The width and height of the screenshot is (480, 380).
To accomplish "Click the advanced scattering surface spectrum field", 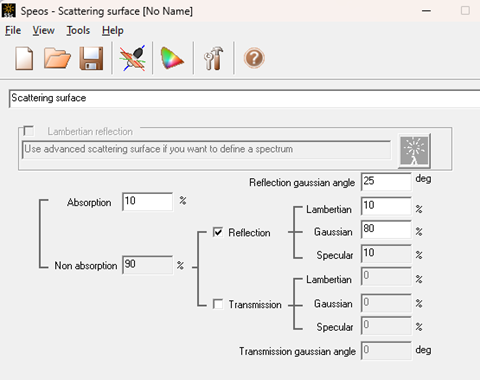I will point(207,150).
